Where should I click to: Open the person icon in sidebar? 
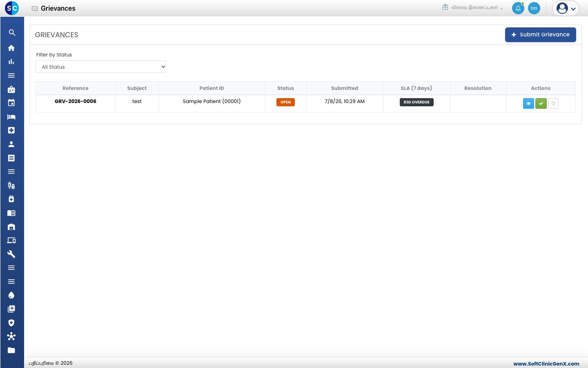click(11, 144)
